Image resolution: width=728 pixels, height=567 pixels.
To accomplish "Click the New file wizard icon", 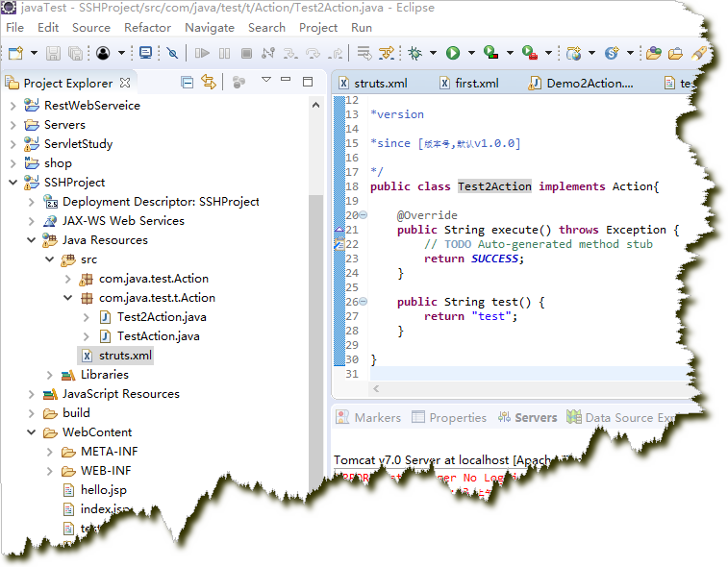I will (15, 53).
